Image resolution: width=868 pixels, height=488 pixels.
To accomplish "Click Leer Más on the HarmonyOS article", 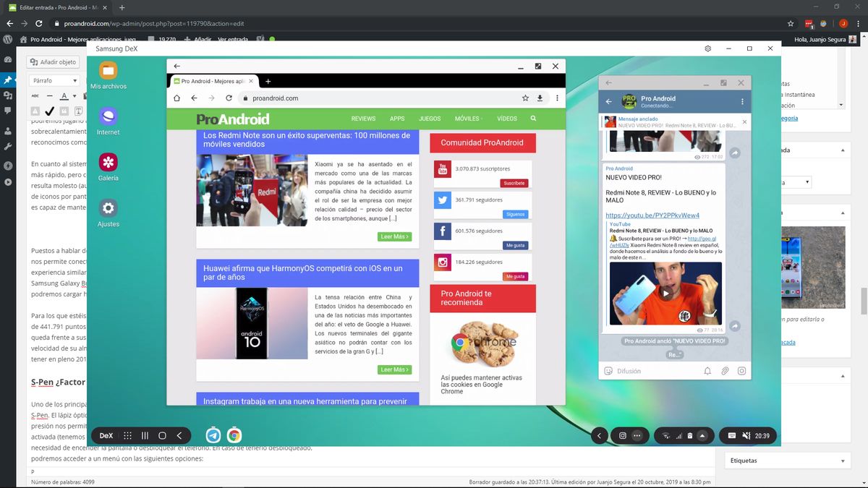I will coord(395,369).
